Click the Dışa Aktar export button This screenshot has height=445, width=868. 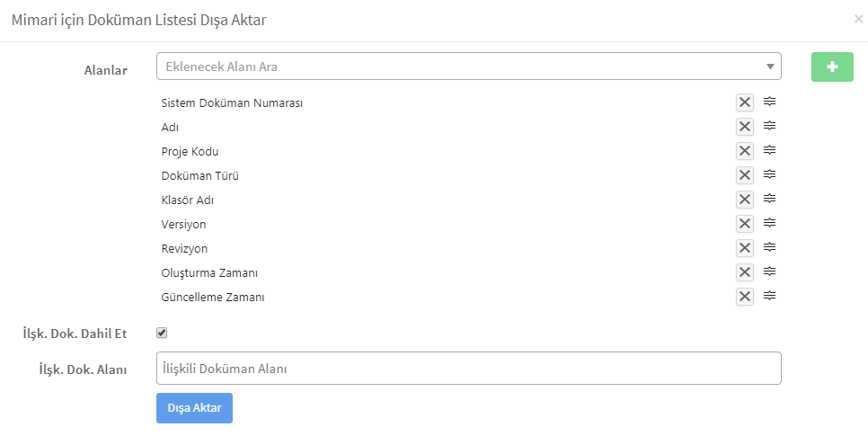[x=194, y=408]
